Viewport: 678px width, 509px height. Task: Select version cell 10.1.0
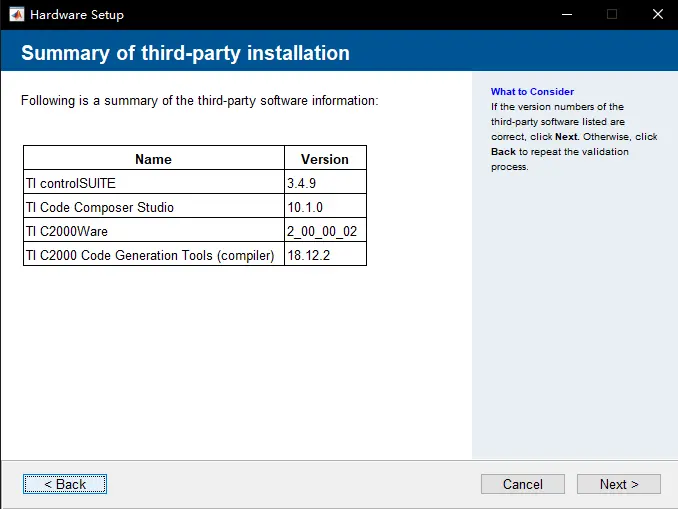pyautogui.click(x=325, y=207)
